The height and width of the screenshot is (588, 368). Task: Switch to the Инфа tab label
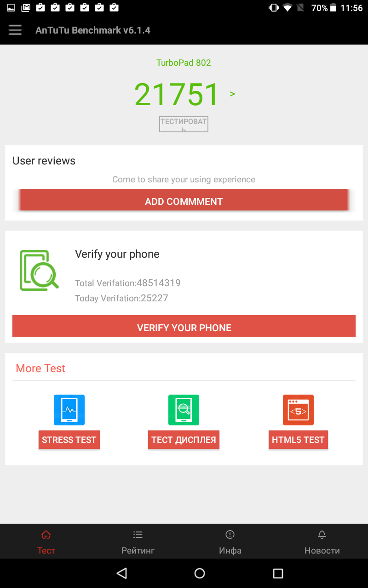pos(230,550)
